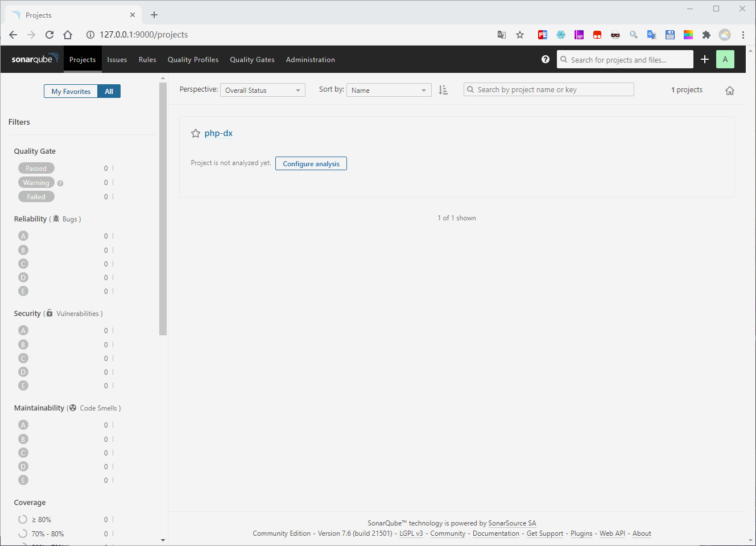Click the SonarQube logo
The height and width of the screenshot is (546, 756).
coord(35,59)
